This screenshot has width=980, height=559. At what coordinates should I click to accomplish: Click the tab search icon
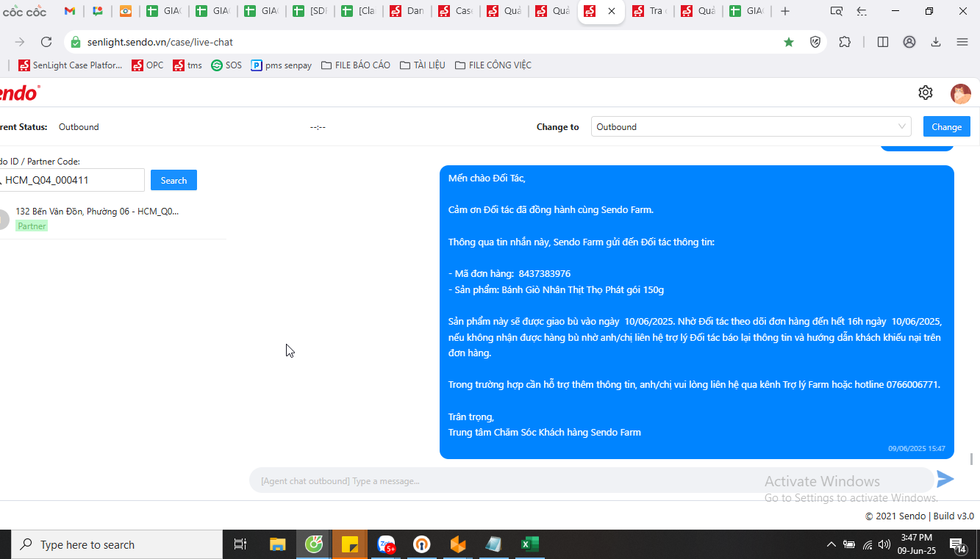point(836,11)
